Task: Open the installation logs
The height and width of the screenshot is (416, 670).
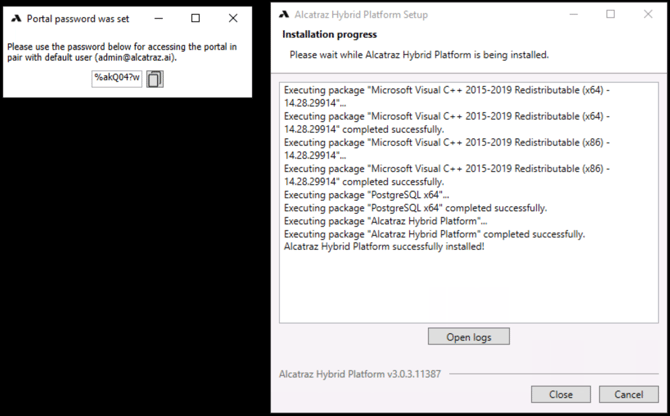Action: [x=468, y=336]
